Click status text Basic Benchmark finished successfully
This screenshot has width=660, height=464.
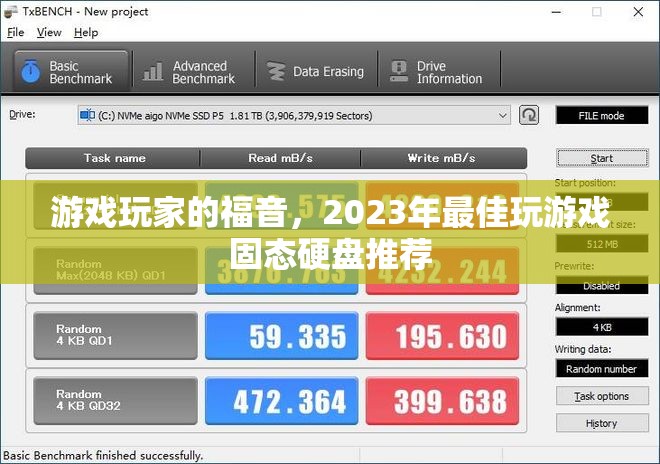[103, 456]
